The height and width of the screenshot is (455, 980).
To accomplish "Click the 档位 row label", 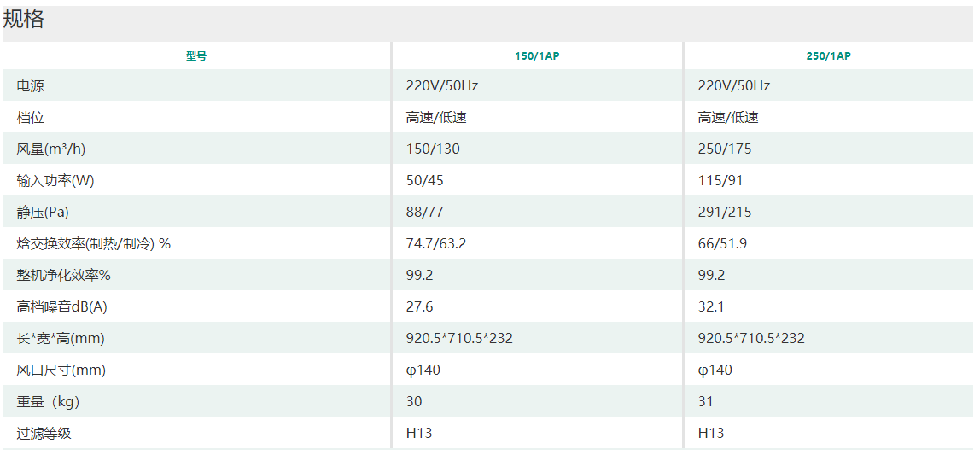I will click(30, 118).
